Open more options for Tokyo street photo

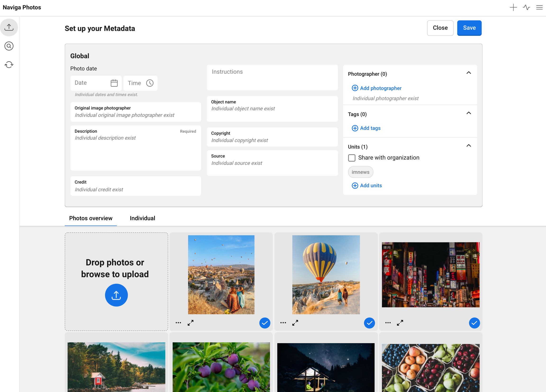(388, 323)
